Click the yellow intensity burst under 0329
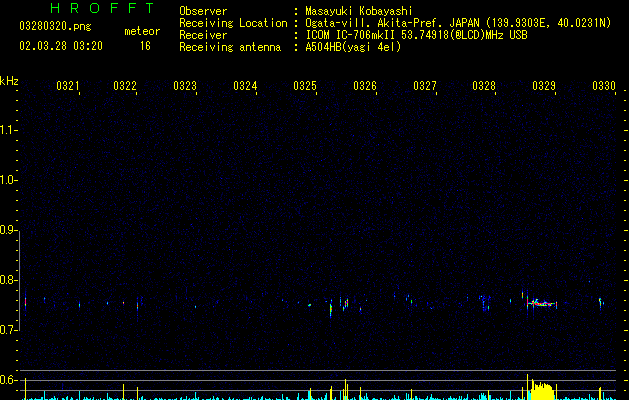 click(x=542, y=391)
